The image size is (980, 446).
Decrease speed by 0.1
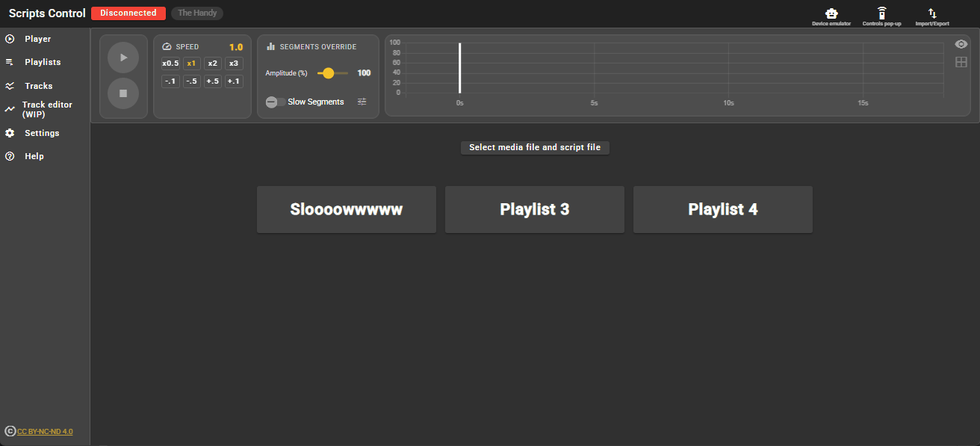(x=170, y=81)
